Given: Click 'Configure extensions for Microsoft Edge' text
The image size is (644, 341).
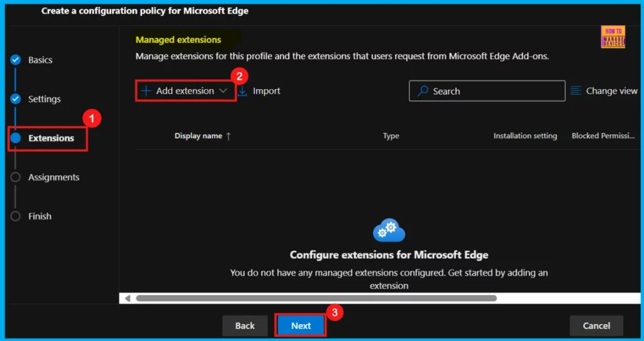Looking at the screenshot, I should point(389,255).
